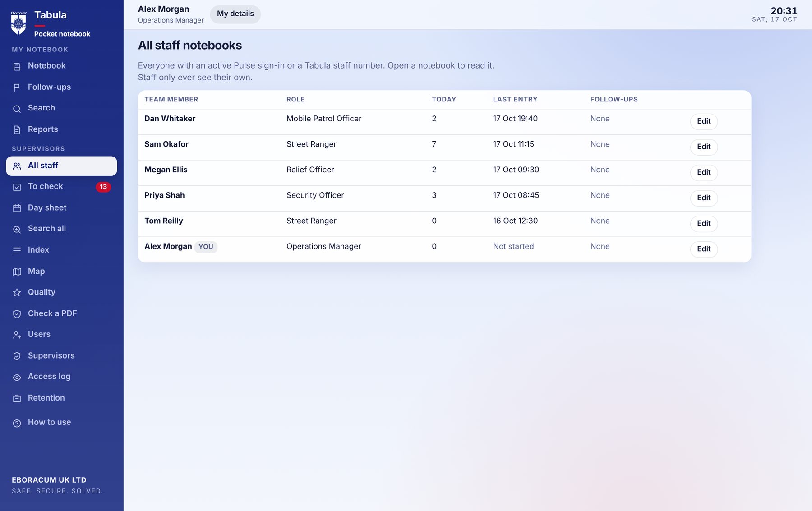Open the Map icon in sidebar
Viewport: 812px width, 511px height.
click(x=17, y=272)
